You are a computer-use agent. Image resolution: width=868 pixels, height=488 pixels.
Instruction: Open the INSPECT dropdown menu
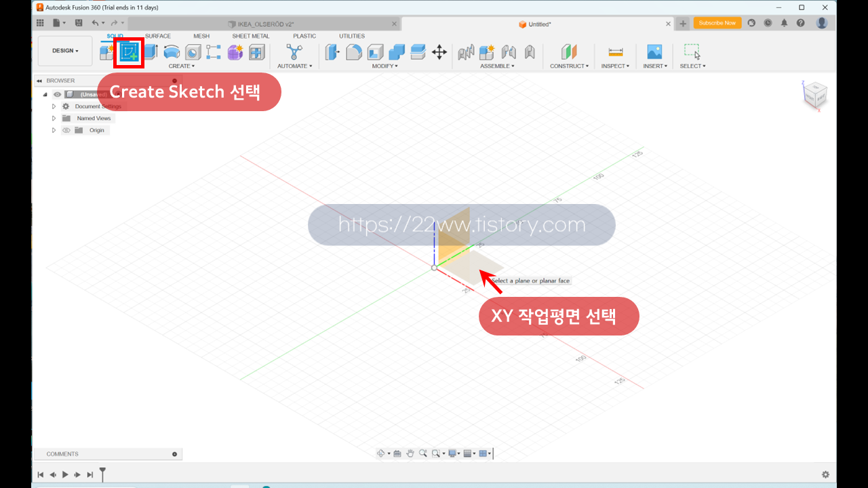pos(616,66)
